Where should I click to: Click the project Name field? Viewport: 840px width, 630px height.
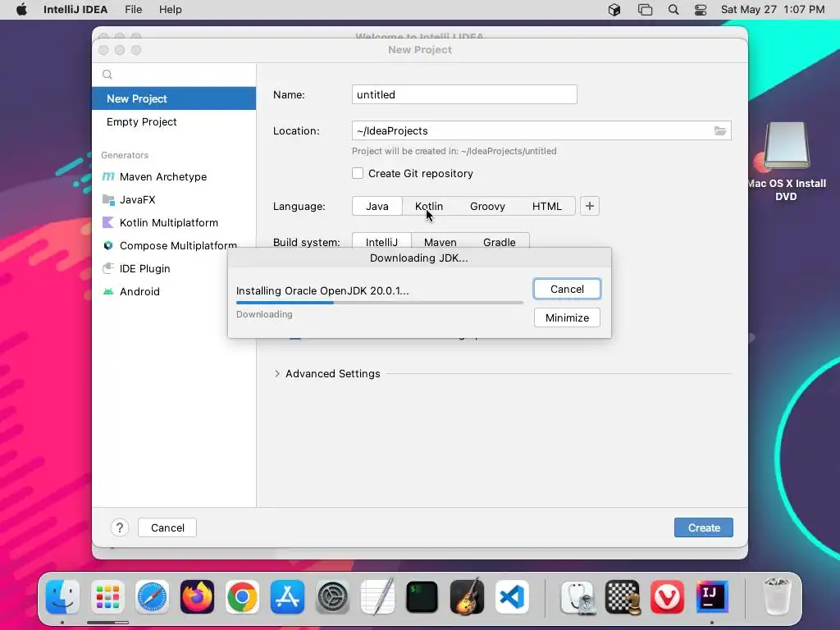pyautogui.click(x=464, y=94)
